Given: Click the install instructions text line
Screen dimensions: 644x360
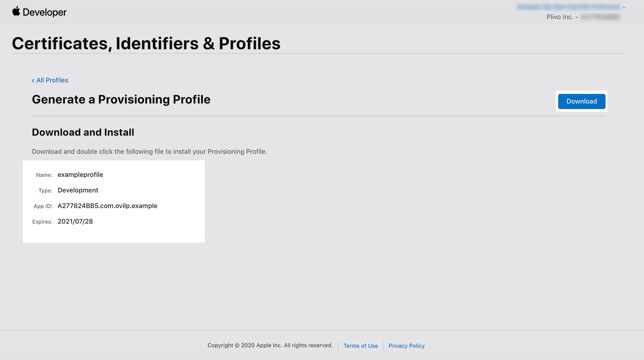Looking at the screenshot, I should (149, 152).
